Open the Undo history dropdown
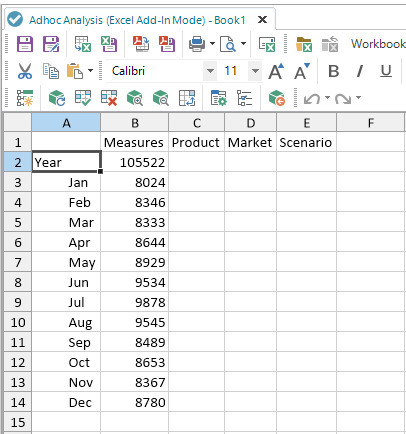The image size is (406, 434). pos(327,97)
